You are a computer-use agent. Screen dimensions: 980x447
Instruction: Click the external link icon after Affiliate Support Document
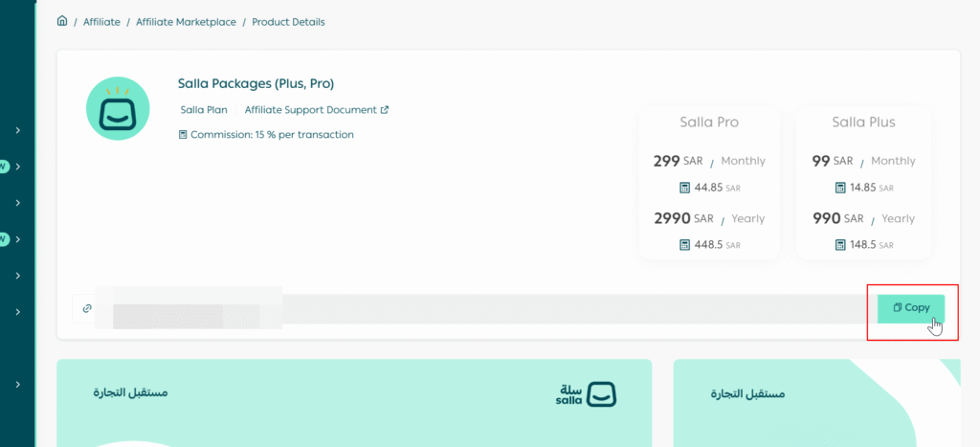pos(385,110)
